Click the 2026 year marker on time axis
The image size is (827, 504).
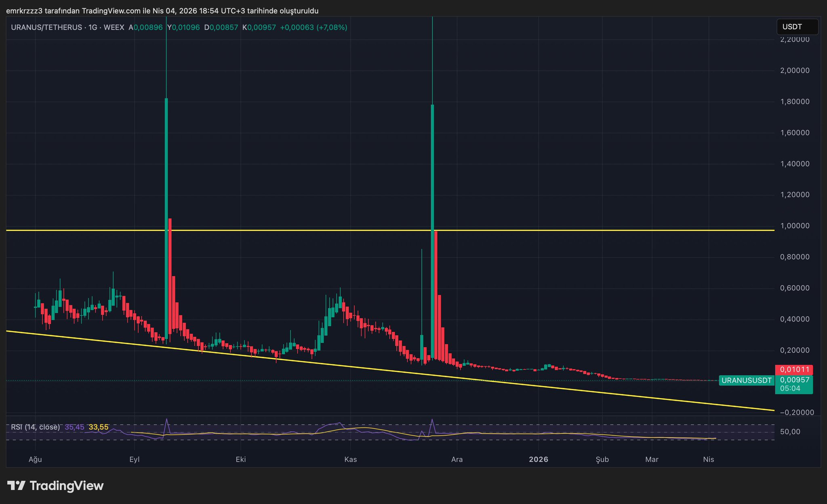coord(539,459)
